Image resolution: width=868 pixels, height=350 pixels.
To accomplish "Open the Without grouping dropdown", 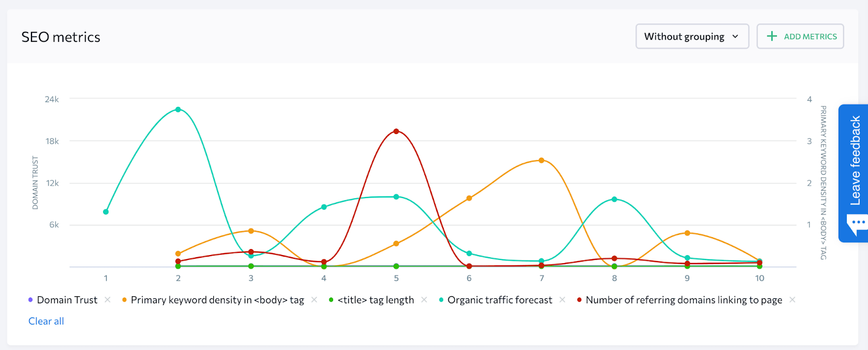I will coord(692,36).
